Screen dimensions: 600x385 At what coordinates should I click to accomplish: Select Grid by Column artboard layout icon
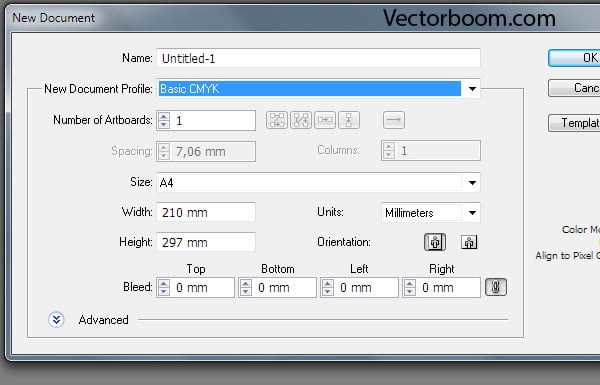(x=301, y=120)
